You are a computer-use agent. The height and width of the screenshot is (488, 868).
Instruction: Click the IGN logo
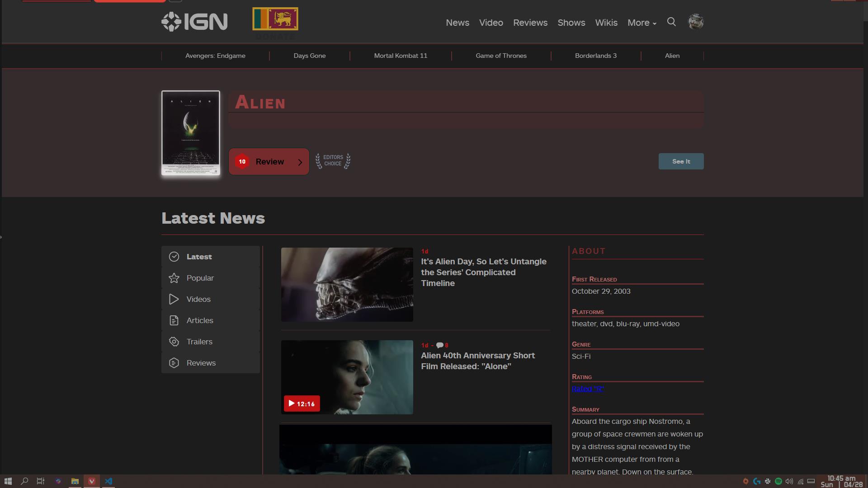[x=194, y=21]
